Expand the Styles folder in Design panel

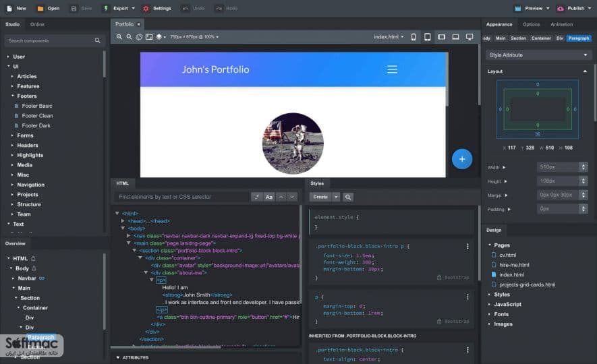pos(489,295)
